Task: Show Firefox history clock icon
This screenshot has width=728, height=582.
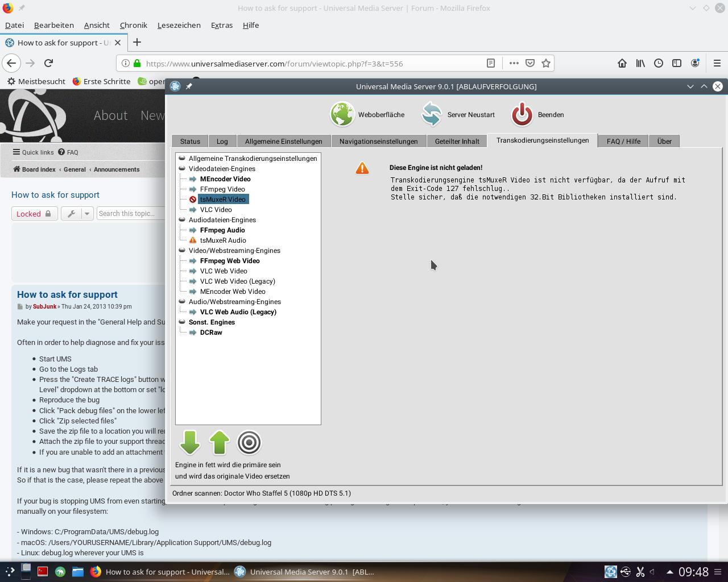Action: (659, 63)
